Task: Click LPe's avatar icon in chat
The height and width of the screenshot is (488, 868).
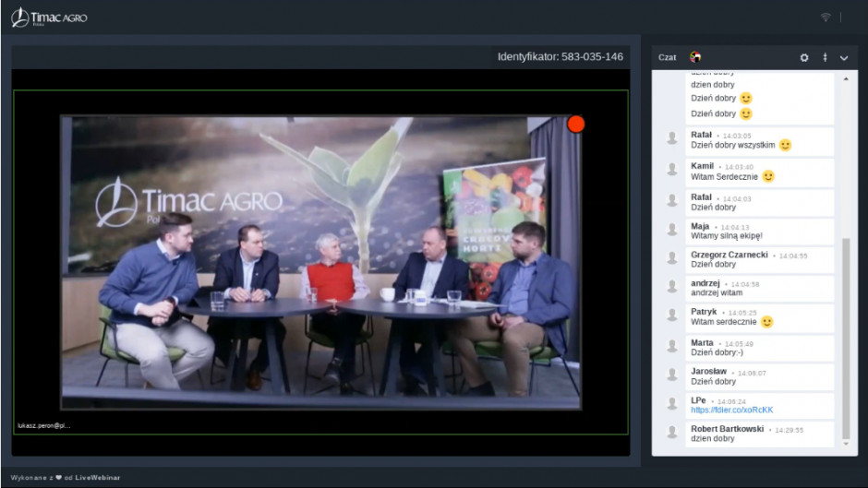Action: pyautogui.click(x=672, y=403)
